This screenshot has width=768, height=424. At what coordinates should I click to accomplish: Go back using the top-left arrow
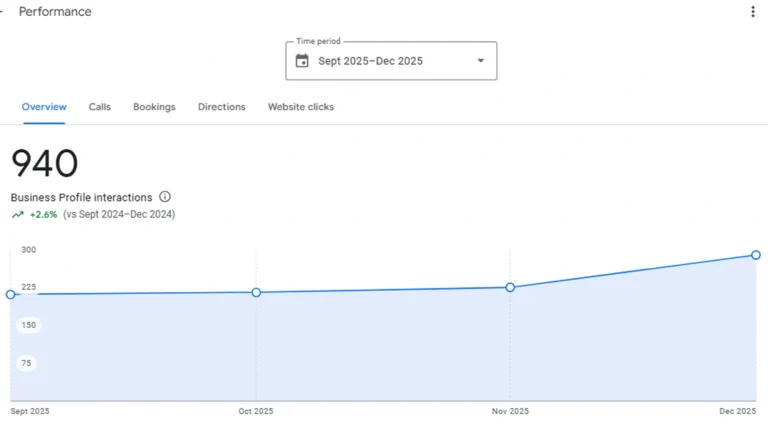point(2,12)
